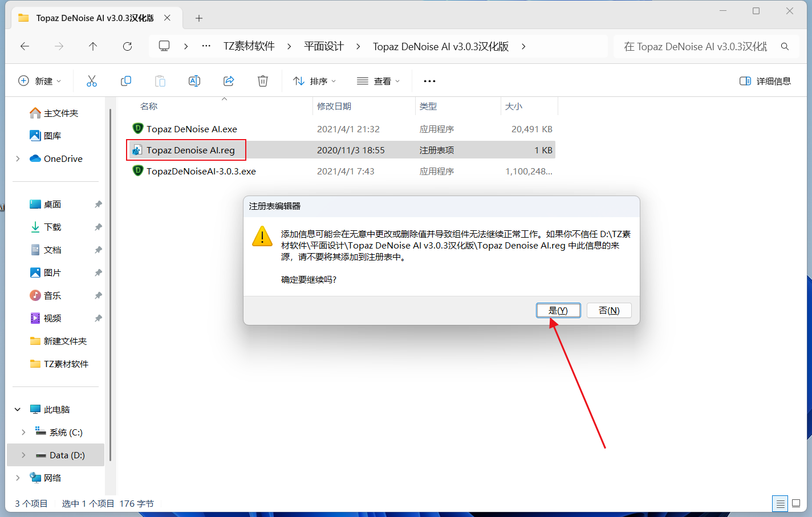
Task: Refresh the current folder view
Action: pyautogui.click(x=127, y=46)
